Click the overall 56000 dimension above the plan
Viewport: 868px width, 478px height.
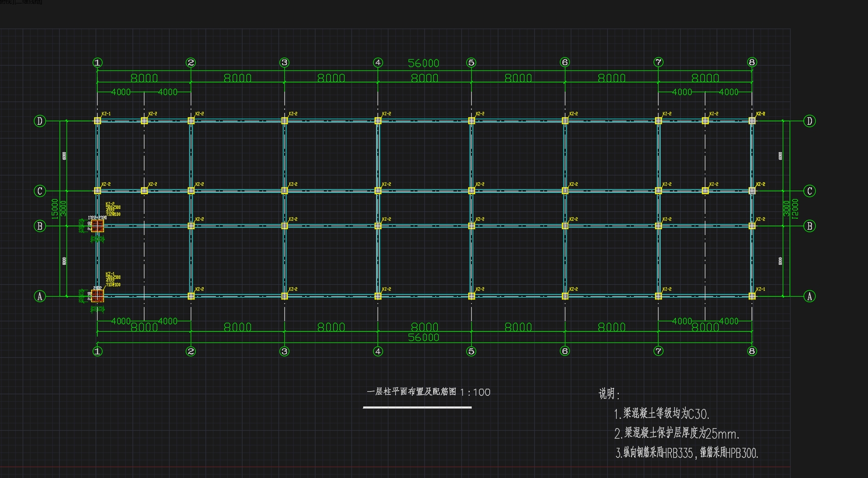(x=423, y=63)
